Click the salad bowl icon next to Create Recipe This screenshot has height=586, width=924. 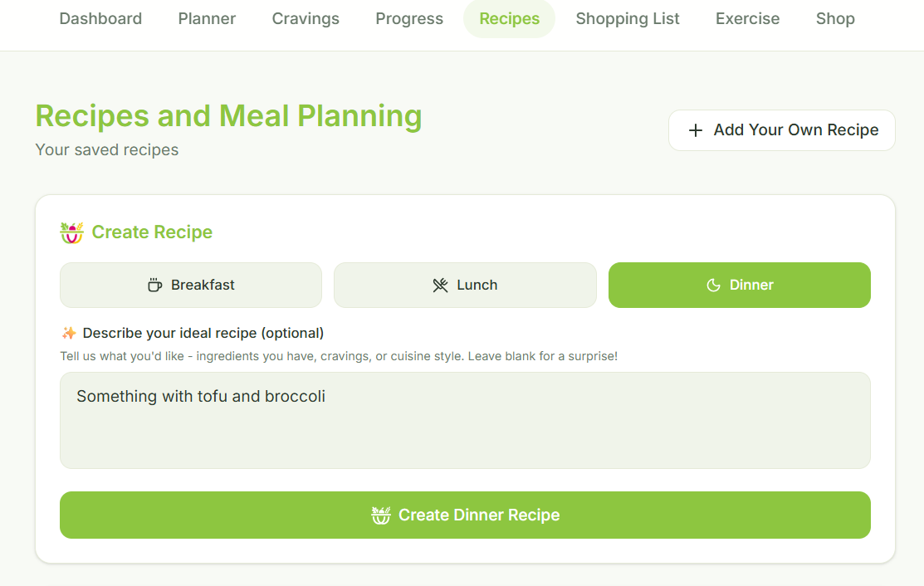tap(71, 232)
